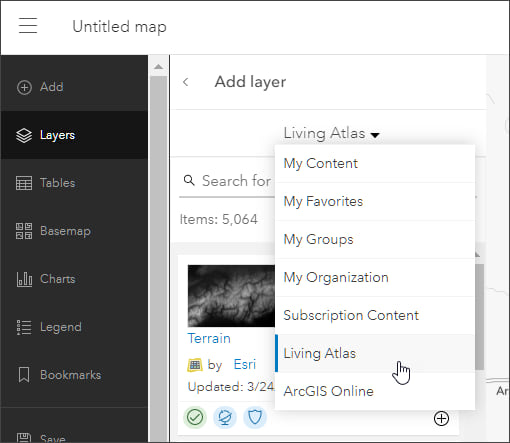
Task: Open the hamburger menu icon
Action: 28,26
